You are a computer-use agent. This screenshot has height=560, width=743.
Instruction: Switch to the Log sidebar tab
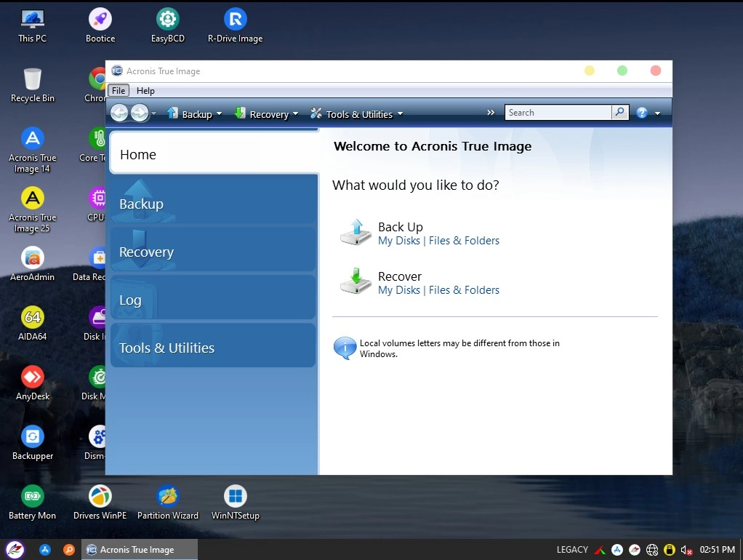(131, 300)
